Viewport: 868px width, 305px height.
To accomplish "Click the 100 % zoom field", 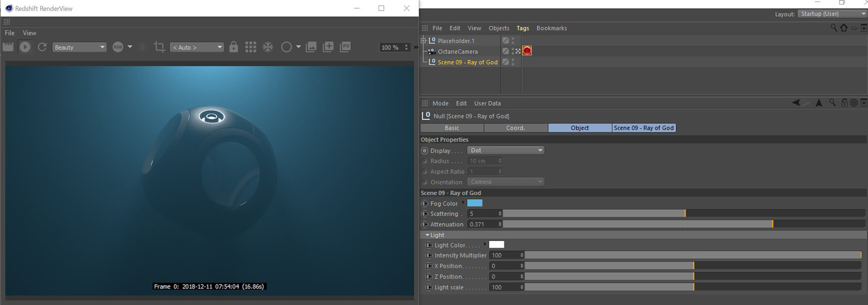I will point(394,47).
